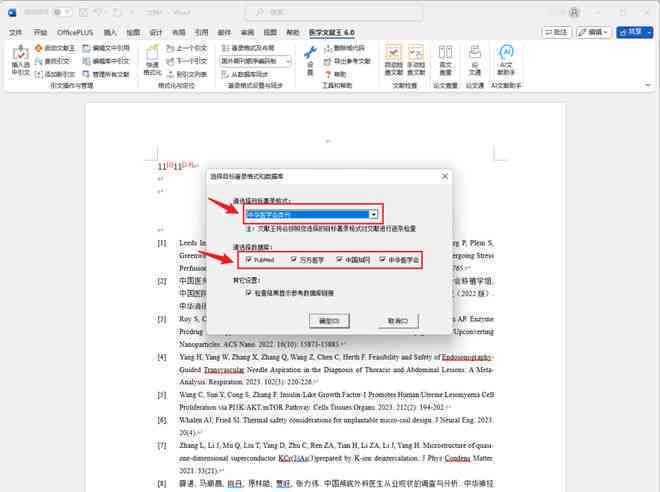Viewport: 660px width, 492px height.
Task: Switch to the OfficePLUS tab
Action: 75,32
